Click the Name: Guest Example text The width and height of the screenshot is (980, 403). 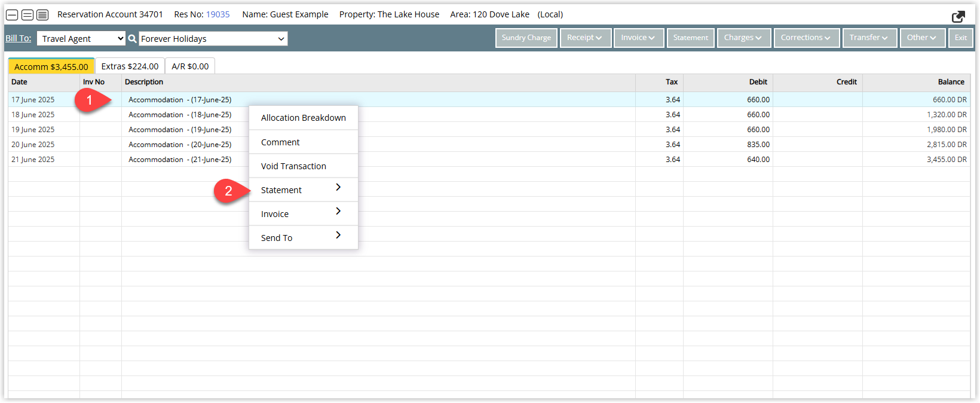[285, 14]
